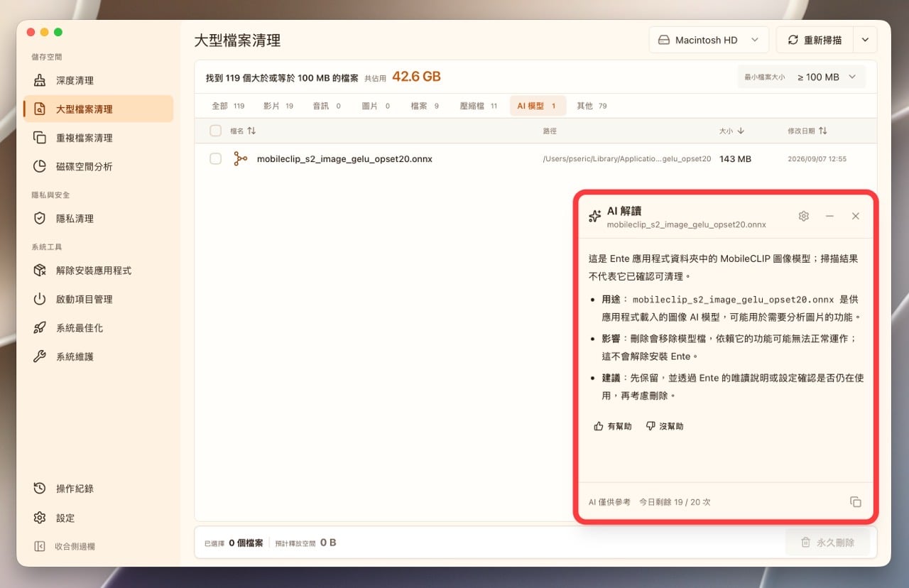The width and height of the screenshot is (909, 588).
Task: Copy AI 解讀 text with copy icon
Action: click(x=856, y=502)
